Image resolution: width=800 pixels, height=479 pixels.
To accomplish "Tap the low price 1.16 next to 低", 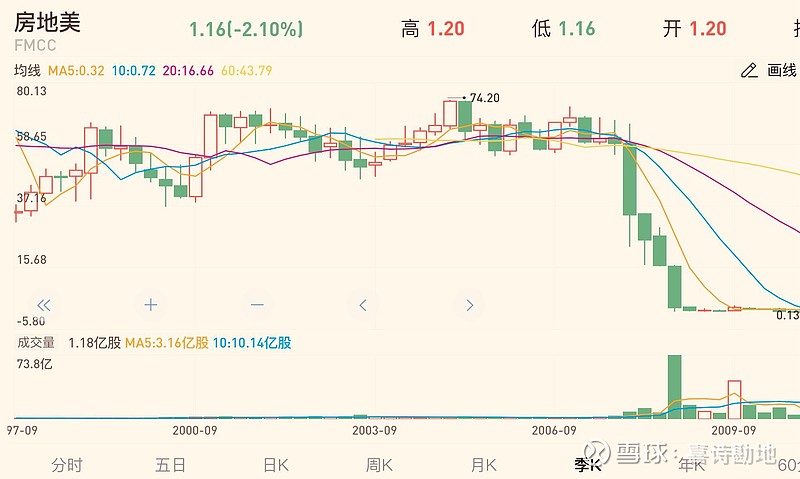I will click(x=577, y=29).
